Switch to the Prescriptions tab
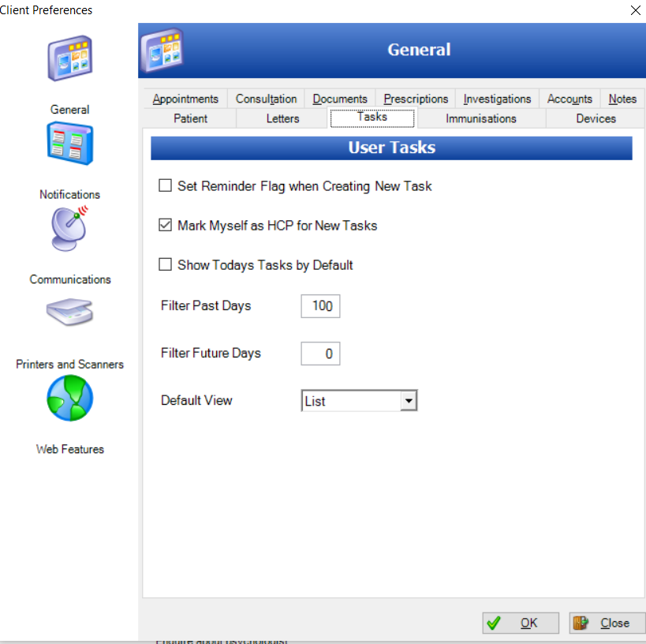Screen dimensions: 646x644 [416, 99]
